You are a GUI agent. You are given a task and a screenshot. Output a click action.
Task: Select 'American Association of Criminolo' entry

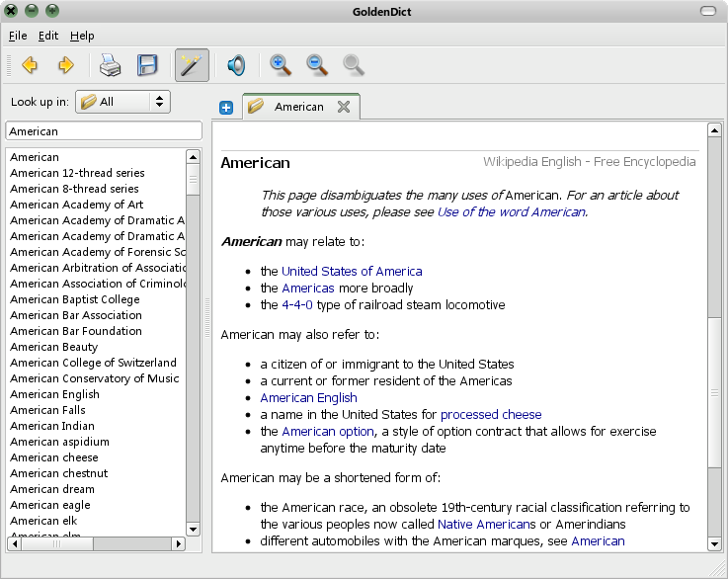click(x=98, y=284)
